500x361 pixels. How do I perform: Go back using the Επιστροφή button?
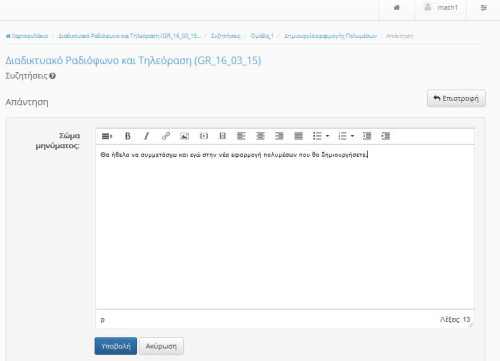[x=456, y=98]
